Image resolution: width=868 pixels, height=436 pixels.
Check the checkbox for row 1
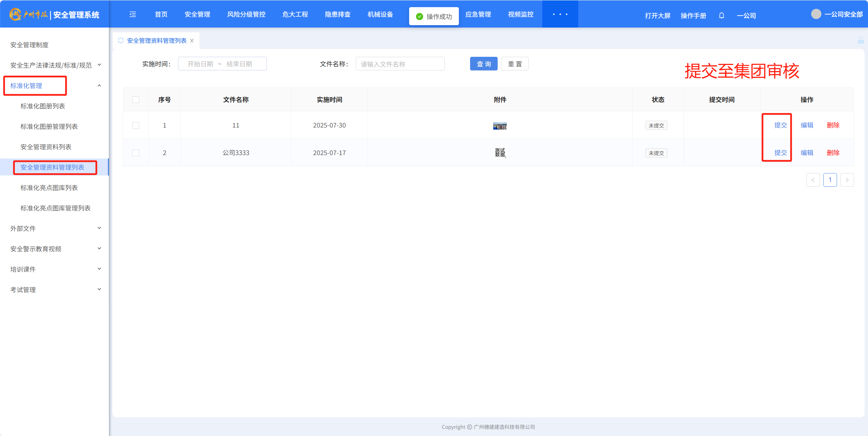[136, 125]
